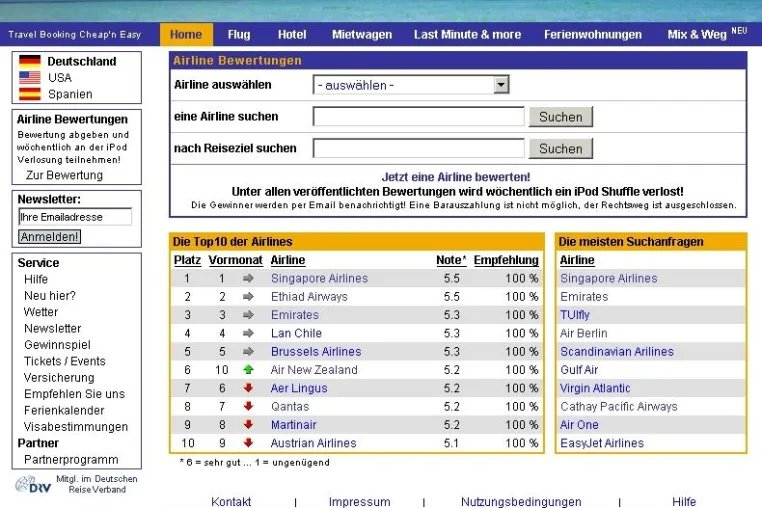The height and width of the screenshot is (508, 762).
Task: Open Scandinavian Arilines in Suchanfragen
Action: pos(617,351)
